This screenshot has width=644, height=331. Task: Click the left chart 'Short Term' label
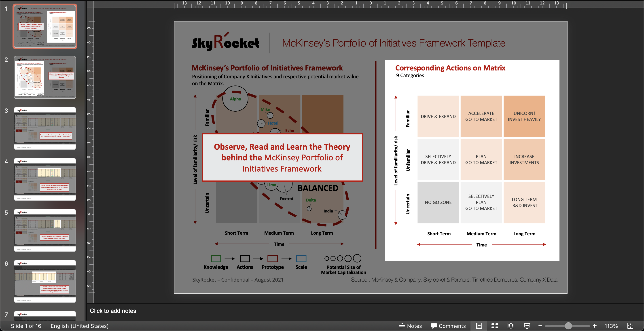[236, 233]
